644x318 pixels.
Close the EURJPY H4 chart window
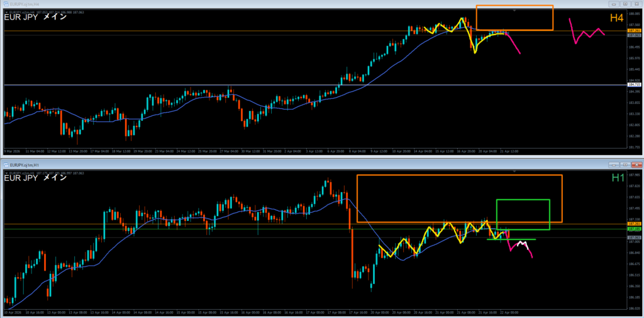[x=636, y=4]
